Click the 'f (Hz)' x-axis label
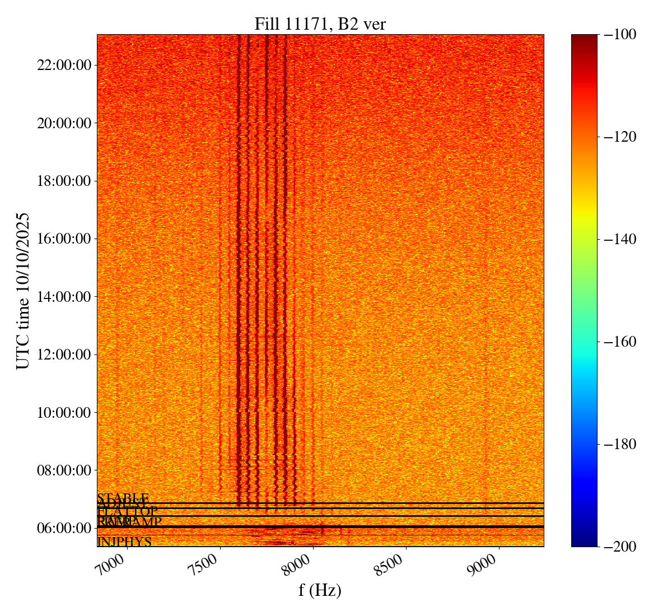 click(x=320, y=590)
